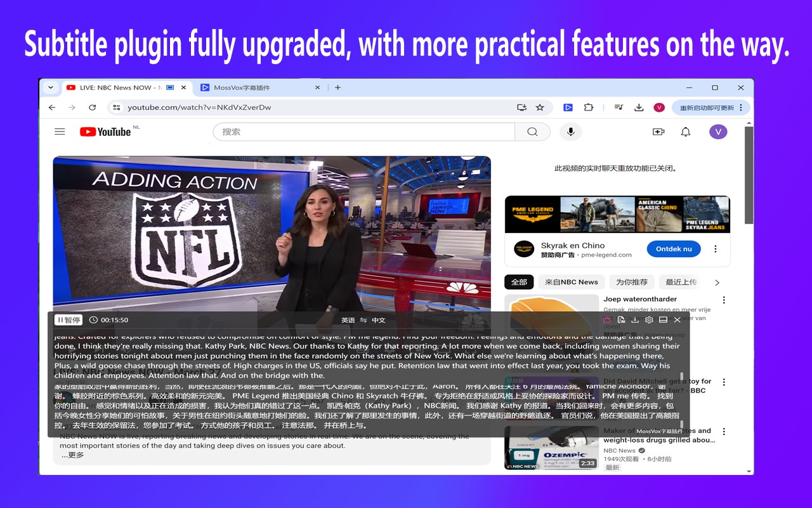Start voice search with microphone
The height and width of the screenshot is (508, 812).
pos(571,131)
